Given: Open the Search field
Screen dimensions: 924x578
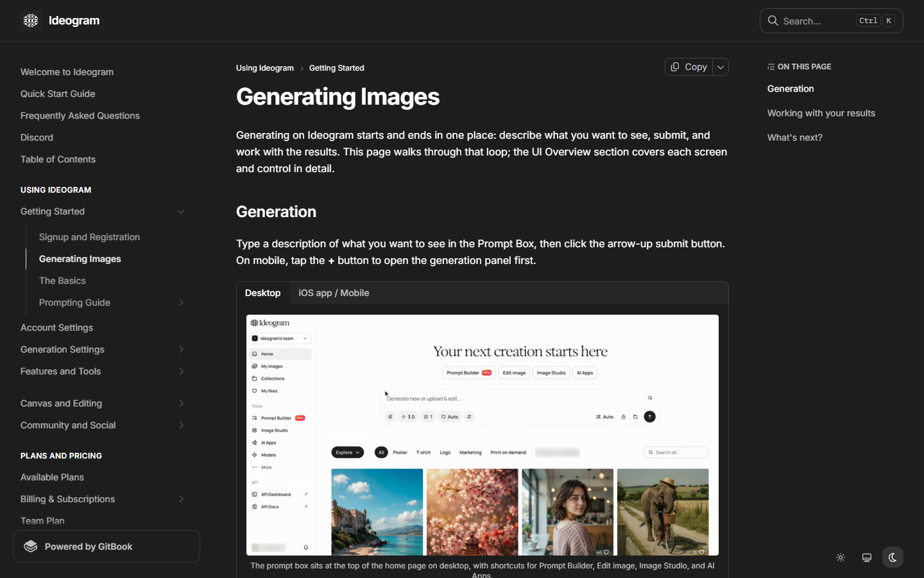Looking at the screenshot, I should [831, 21].
